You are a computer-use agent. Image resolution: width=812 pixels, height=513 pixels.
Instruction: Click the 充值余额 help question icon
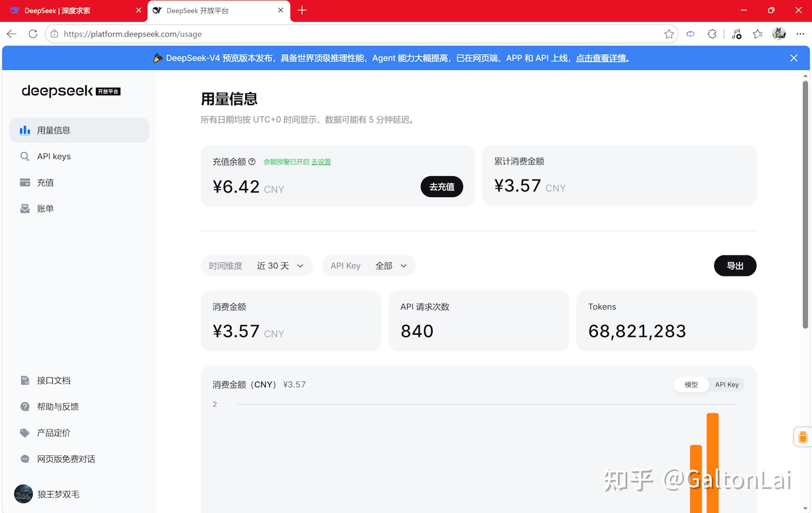coord(252,162)
